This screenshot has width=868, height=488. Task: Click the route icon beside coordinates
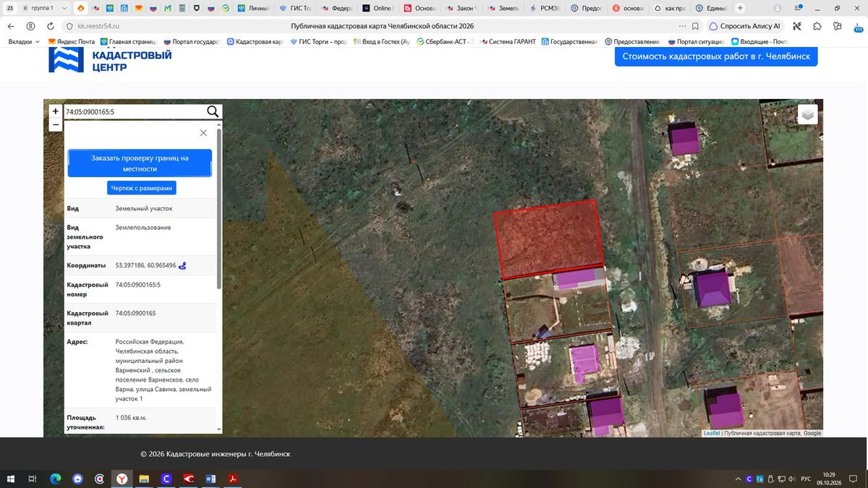click(182, 265)
